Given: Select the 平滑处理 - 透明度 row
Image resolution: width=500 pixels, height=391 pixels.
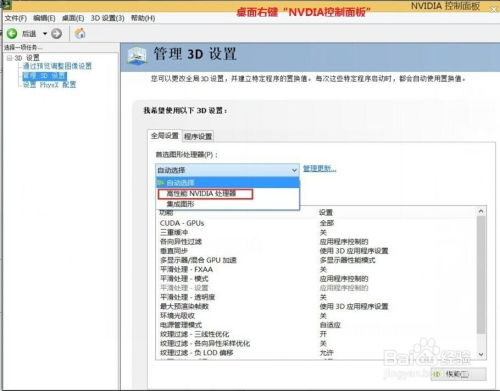Looking at the screenshot, I should click(317, 297).
